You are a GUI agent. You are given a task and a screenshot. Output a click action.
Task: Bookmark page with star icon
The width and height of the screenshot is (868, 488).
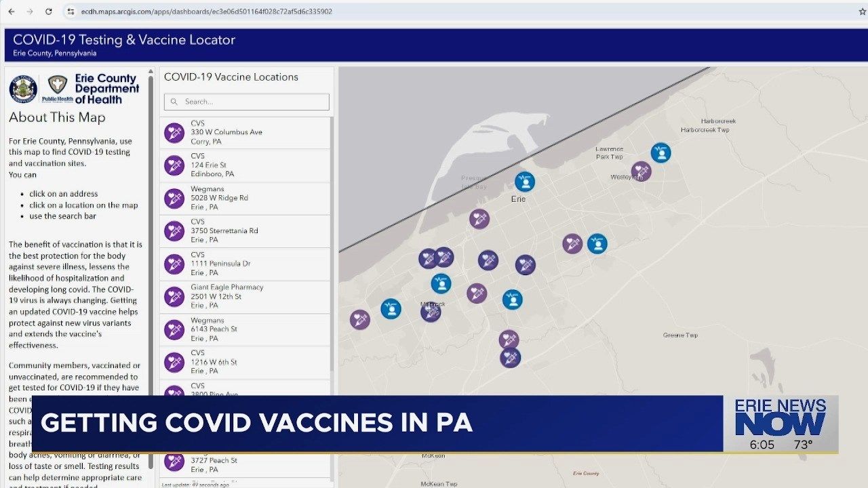(862, 12)
